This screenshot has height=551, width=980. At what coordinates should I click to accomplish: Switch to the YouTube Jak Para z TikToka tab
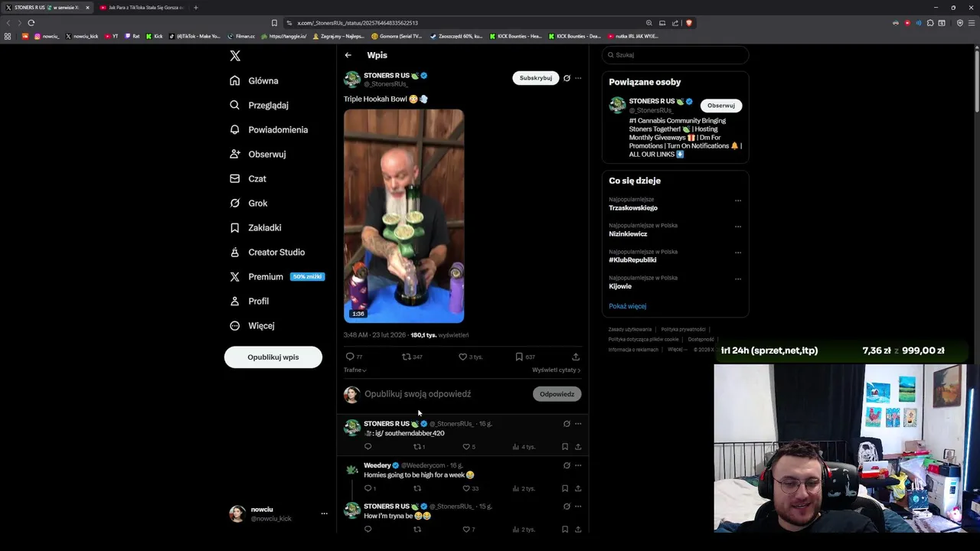(x=141, y=8)
